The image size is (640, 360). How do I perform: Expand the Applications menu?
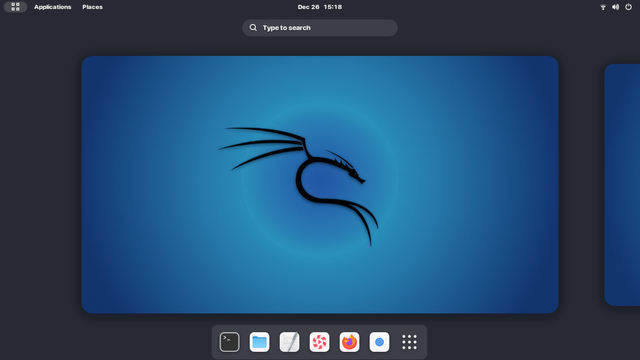[x=53, y=7]
